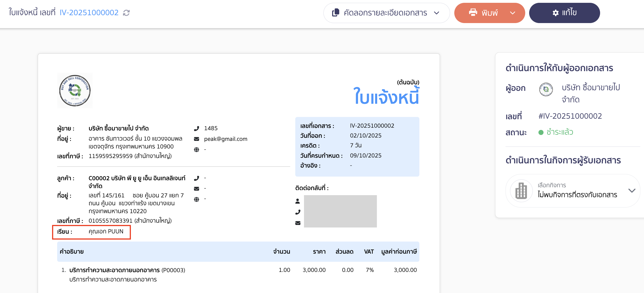Click the globe icon in the seller section

pyautogui.click(x=196, y=149)
